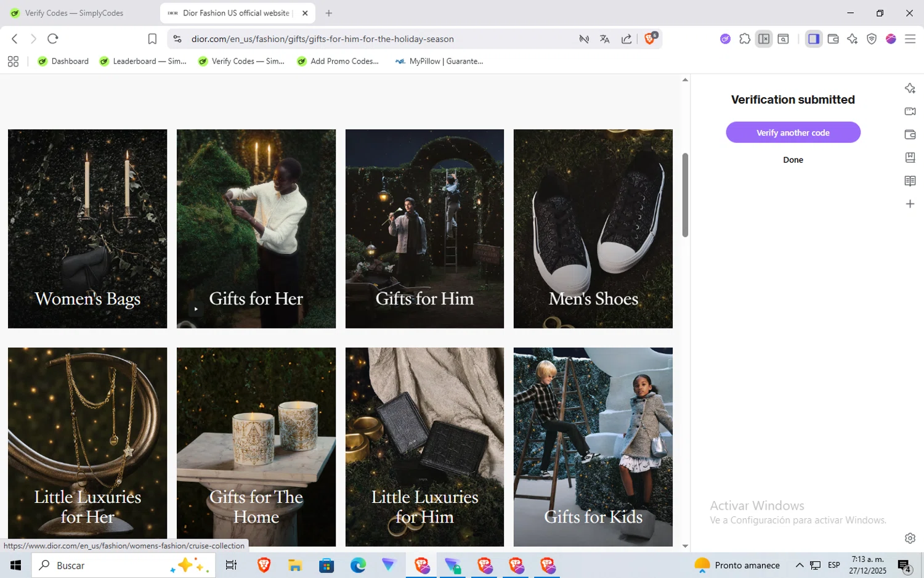The height and width of the screenshot is (578, 924).
Task: Open the Gifts for Kids tile
Action: click(593, 447)
